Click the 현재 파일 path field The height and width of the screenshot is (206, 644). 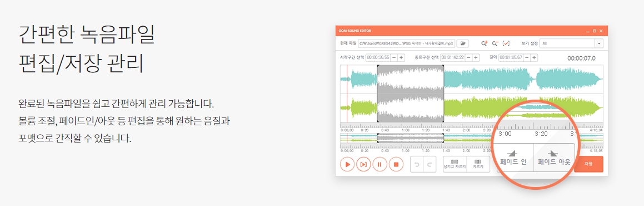[407, 43]
